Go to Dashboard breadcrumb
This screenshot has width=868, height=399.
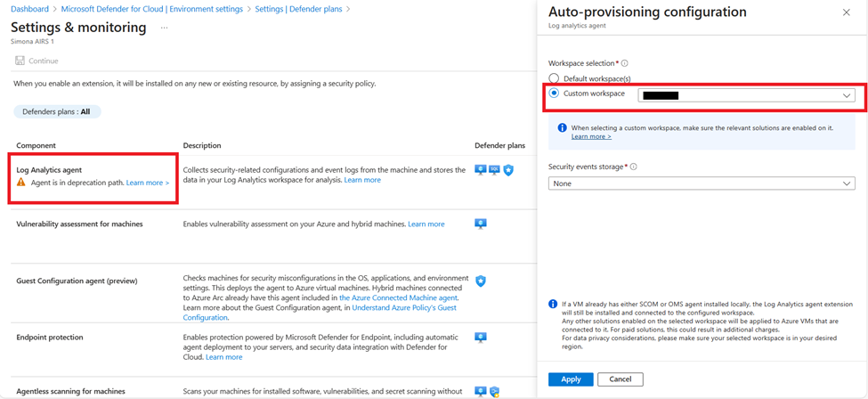(x=30, y=10)
